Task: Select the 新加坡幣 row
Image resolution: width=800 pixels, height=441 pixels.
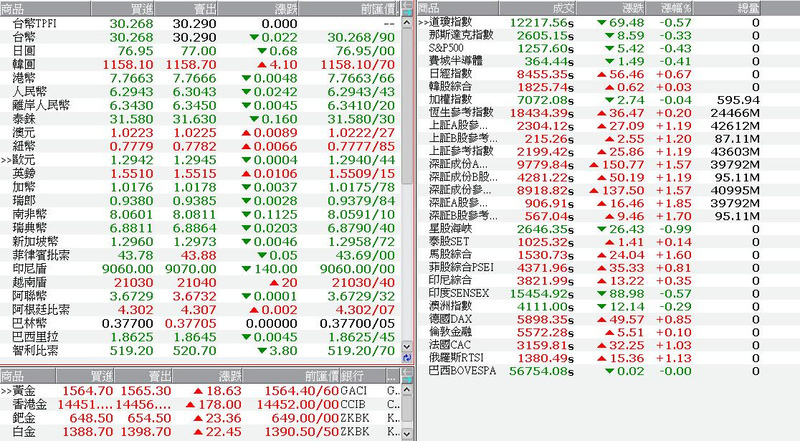Action: (x=199, y=241)
